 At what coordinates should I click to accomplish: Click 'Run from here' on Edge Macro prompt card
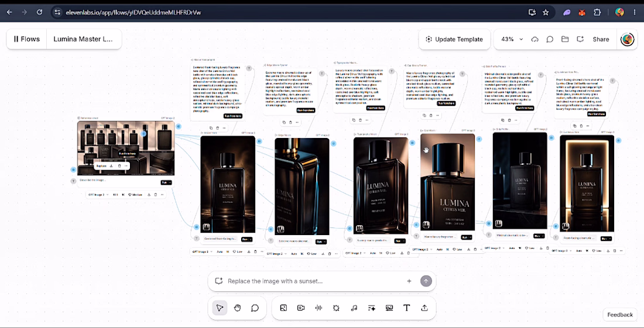pyautogui.click(x=306, y=111)
